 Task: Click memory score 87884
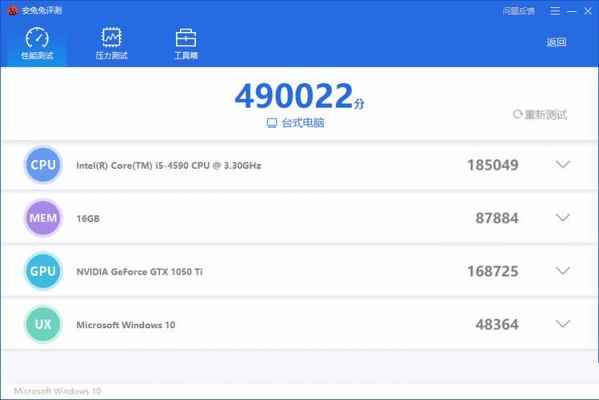pos(497,218)
